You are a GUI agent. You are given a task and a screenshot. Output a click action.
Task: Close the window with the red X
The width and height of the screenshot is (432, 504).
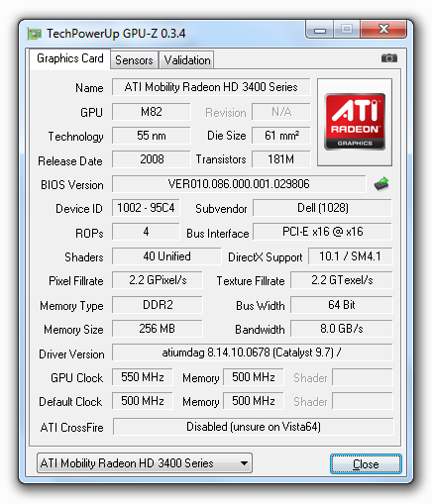coord(383,29)
